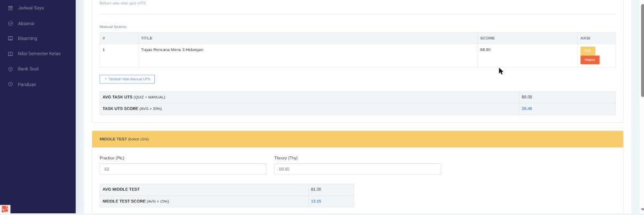The height and width of the screenshot is (215, 644).
Task: Open Panduan menu item
Action: (27, 84)
